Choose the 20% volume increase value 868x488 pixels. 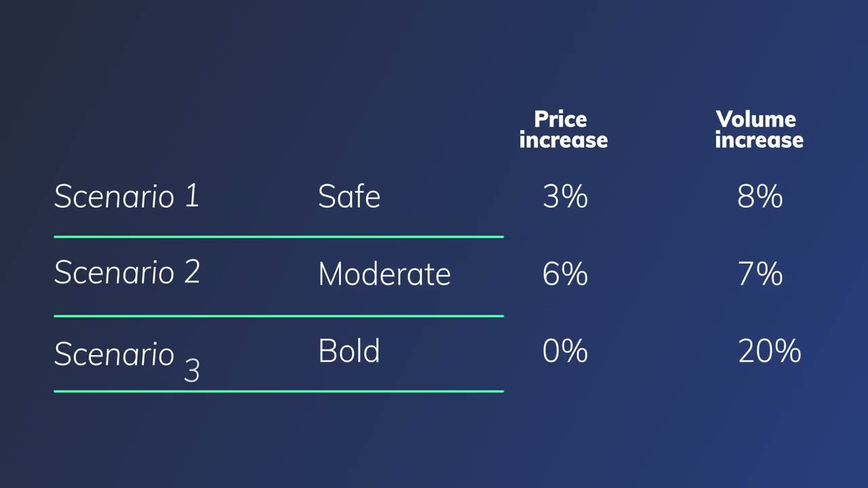769,351
